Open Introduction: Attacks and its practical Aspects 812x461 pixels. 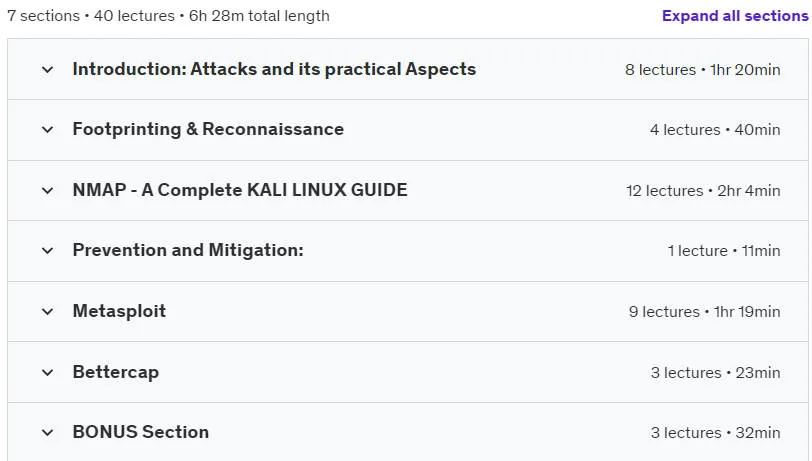274,69
